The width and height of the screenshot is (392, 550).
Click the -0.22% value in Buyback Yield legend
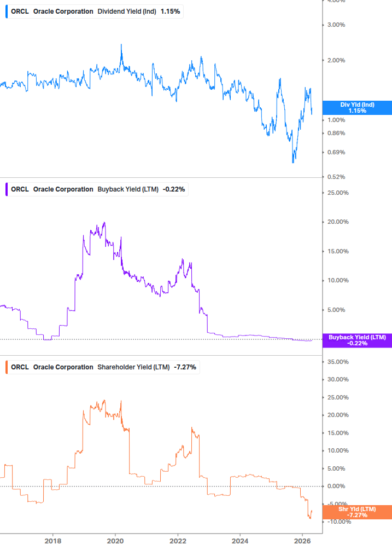tap(174, 189)
